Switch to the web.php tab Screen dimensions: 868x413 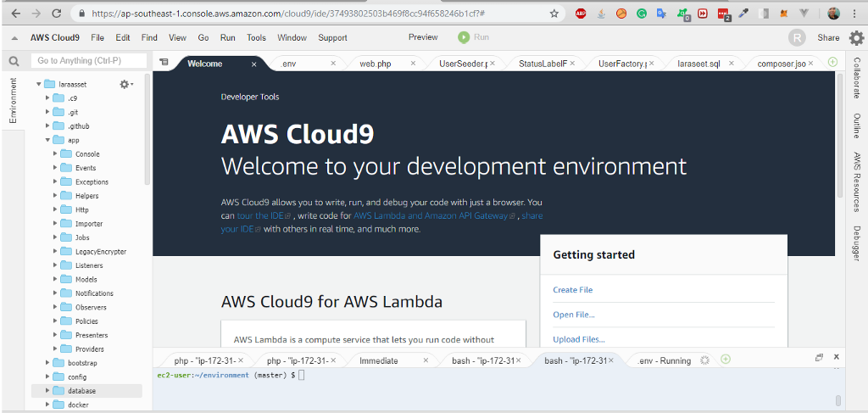(375, 64)
